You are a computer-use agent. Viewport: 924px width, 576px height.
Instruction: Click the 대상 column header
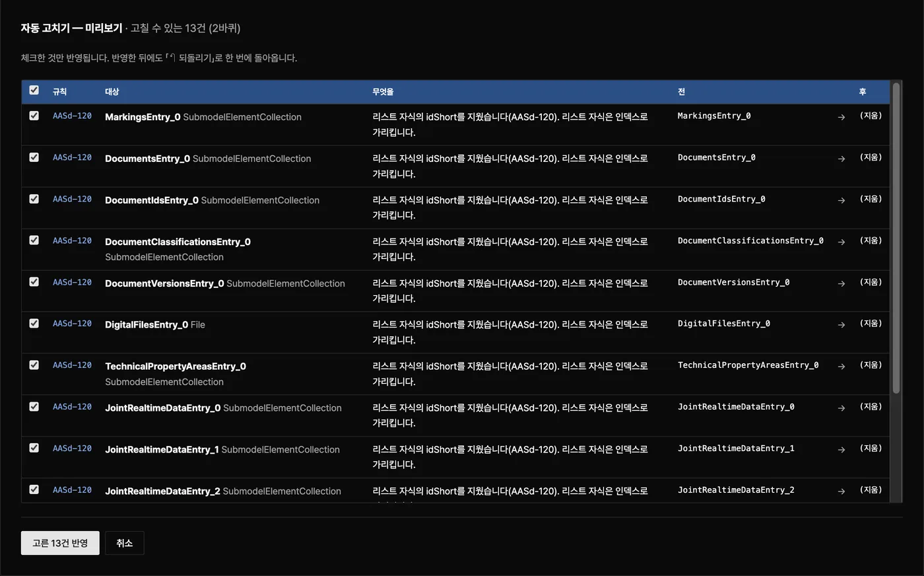tap(112, 92)
